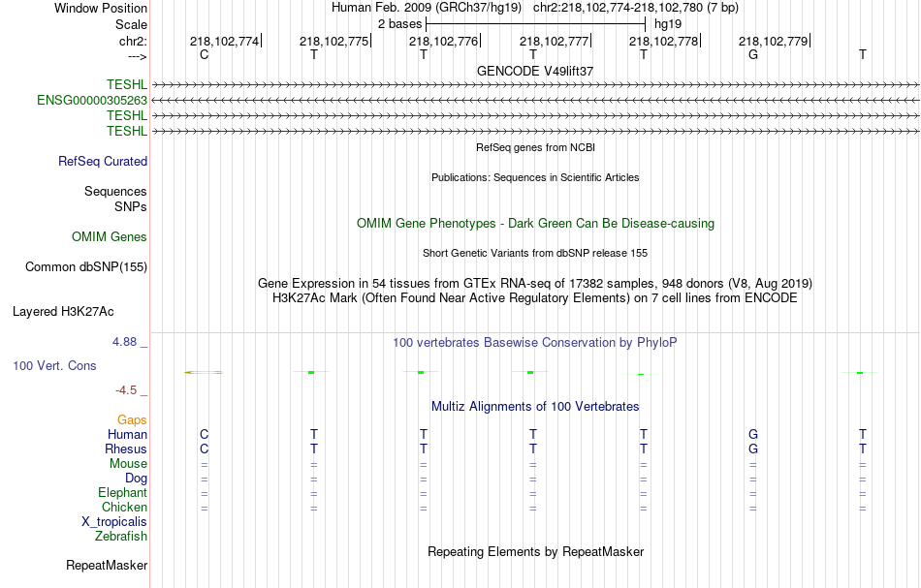Click the yellow negative PhyloP conservation bar
The image size is (921, 588).
(x=204, y=372)
